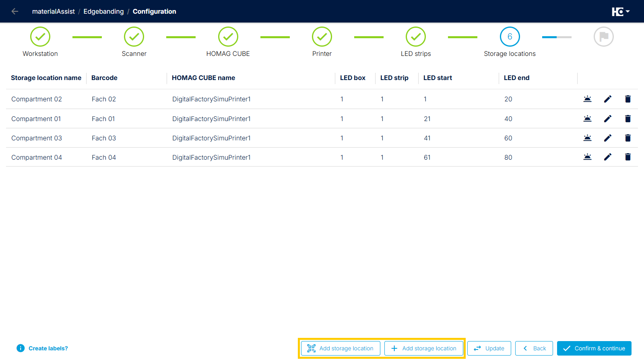
Task: Click the LED end column header
Action: pos(516,78)
